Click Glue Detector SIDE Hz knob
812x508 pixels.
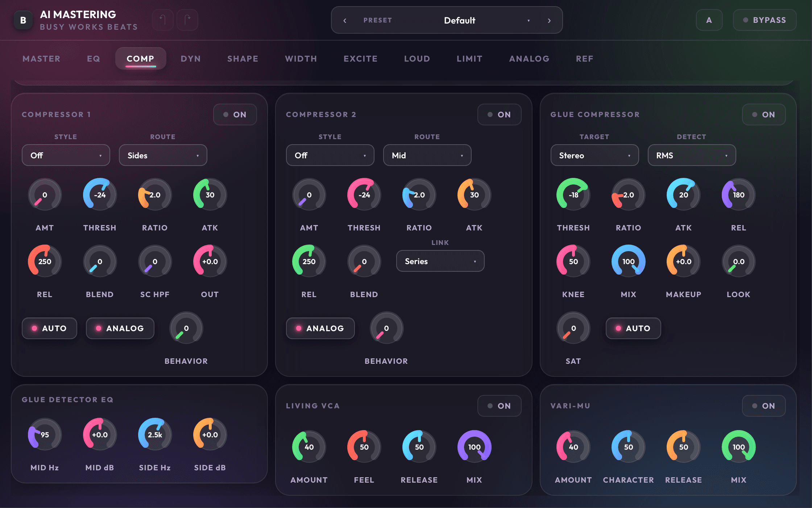click(x=155, y=434)
